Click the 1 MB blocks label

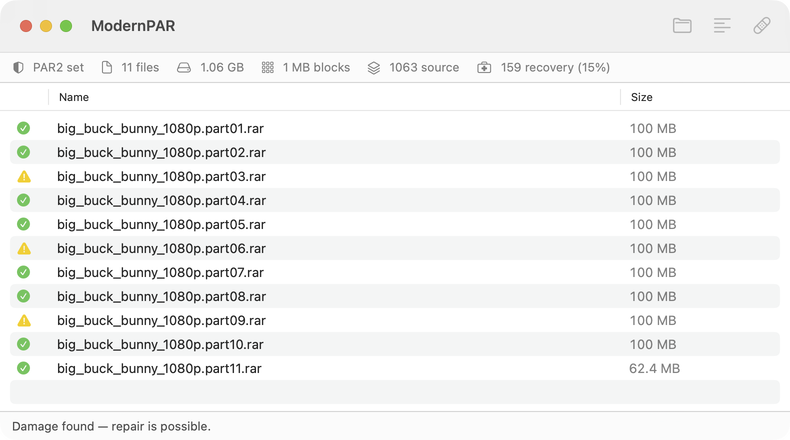point(316,68)
